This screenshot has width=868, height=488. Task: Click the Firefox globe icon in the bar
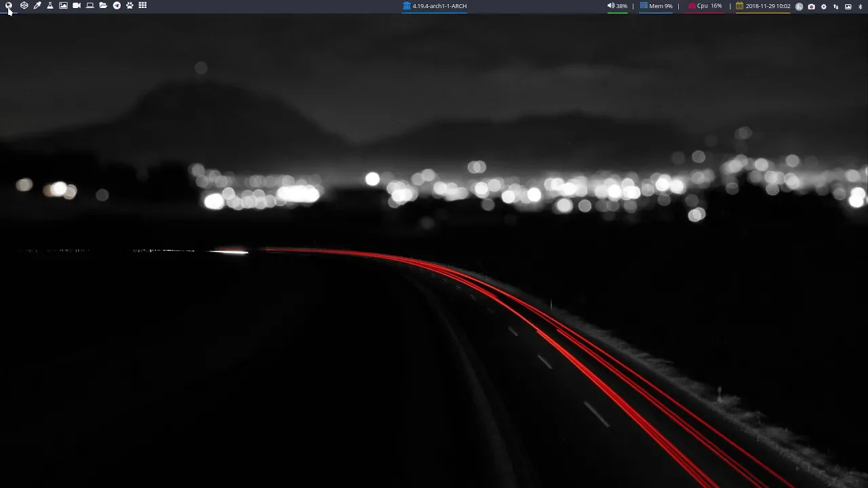pyautogui.click(x=9, y=5)
